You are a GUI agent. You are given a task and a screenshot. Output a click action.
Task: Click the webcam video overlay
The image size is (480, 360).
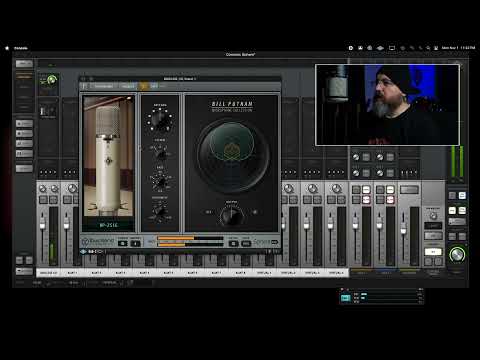tap(387, 105)
